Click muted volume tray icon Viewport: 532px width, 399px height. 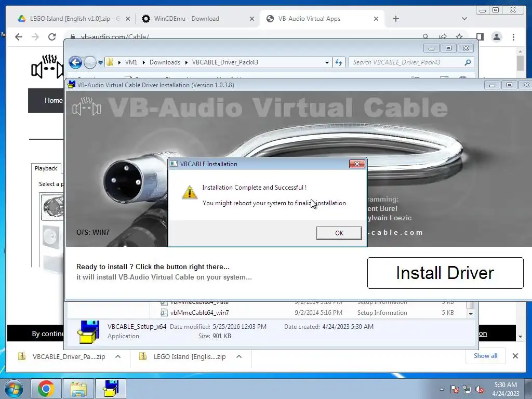(x=480, y=389)
